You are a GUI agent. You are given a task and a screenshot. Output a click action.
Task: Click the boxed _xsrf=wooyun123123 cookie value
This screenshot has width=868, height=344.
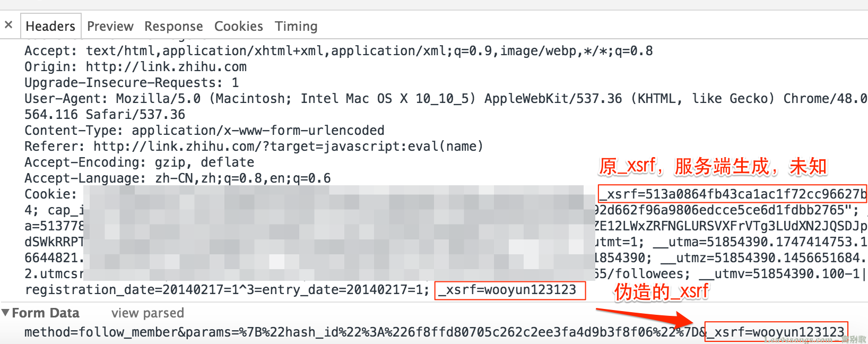point(510,290)
